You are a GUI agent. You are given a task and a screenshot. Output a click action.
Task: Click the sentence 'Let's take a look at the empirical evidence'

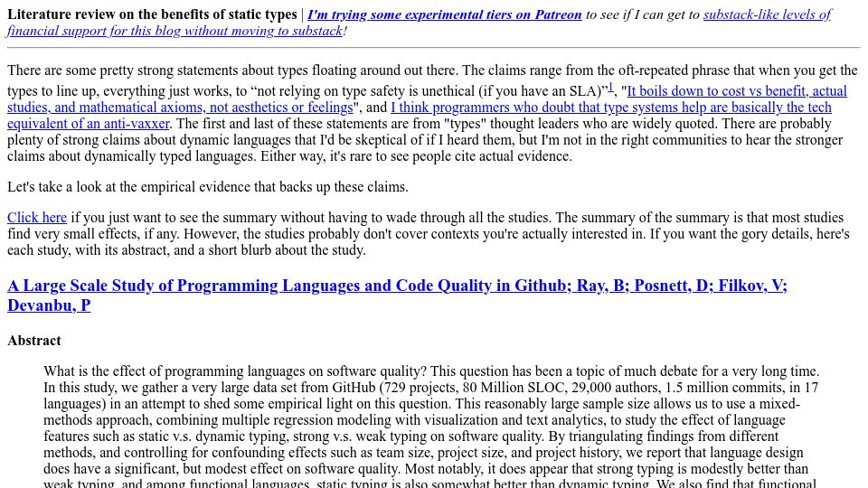[208, 187]
